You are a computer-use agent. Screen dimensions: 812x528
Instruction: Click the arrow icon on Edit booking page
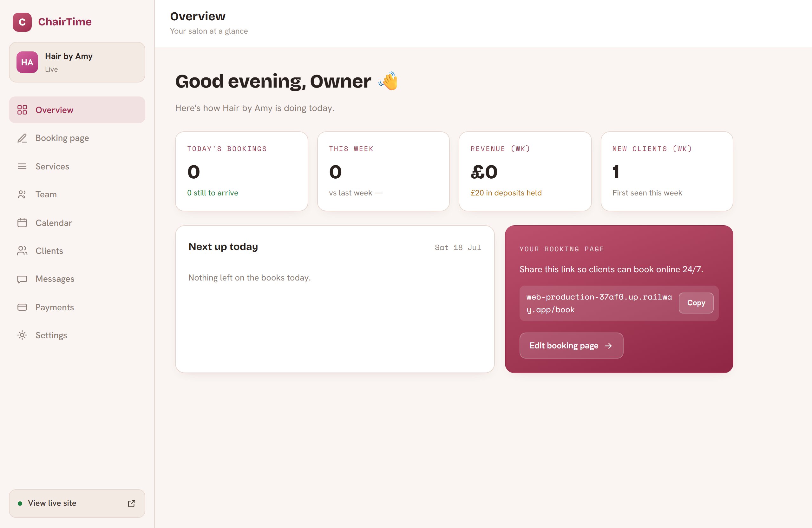tap(608, 346)
